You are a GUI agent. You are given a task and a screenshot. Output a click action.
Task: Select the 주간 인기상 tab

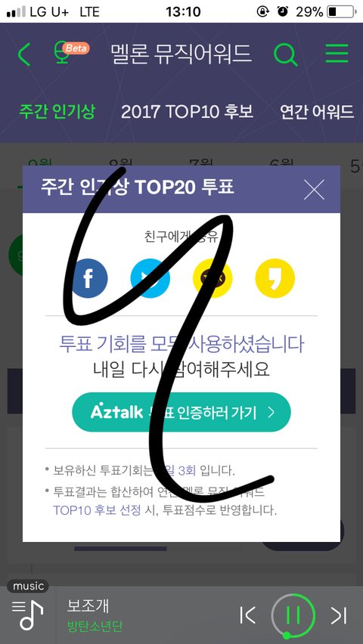(x=57, y=111)
